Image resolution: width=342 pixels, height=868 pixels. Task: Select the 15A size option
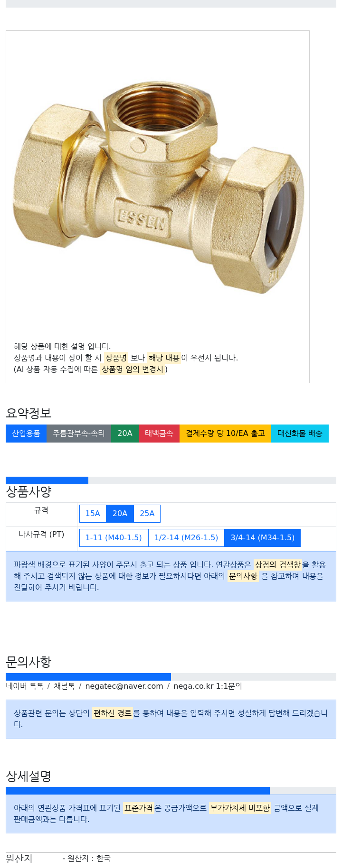point(93,514)
